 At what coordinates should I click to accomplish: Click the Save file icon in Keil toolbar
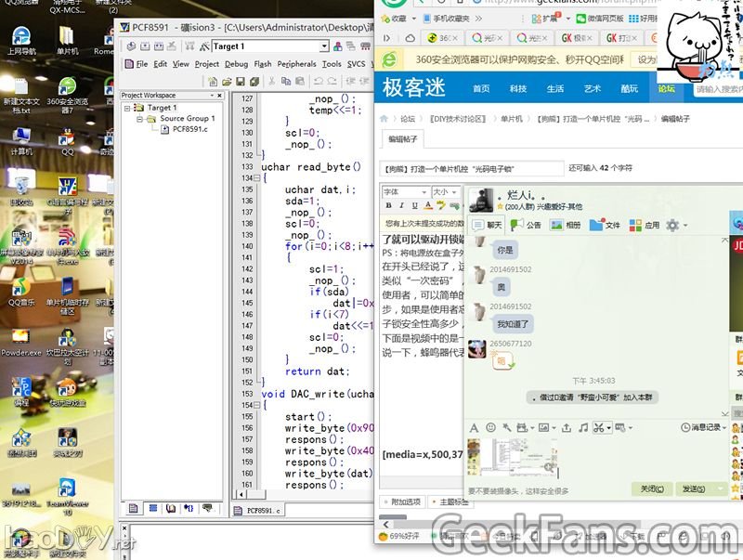pos(240,82)
